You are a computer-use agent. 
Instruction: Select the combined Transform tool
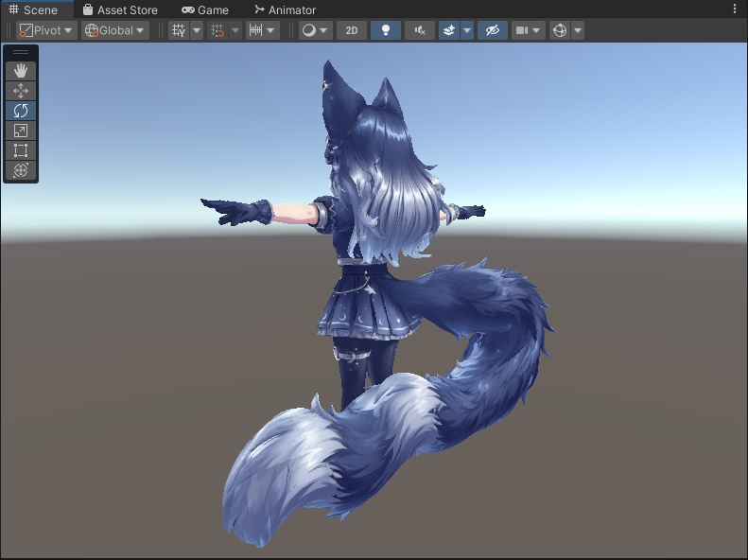click(21, 171)
